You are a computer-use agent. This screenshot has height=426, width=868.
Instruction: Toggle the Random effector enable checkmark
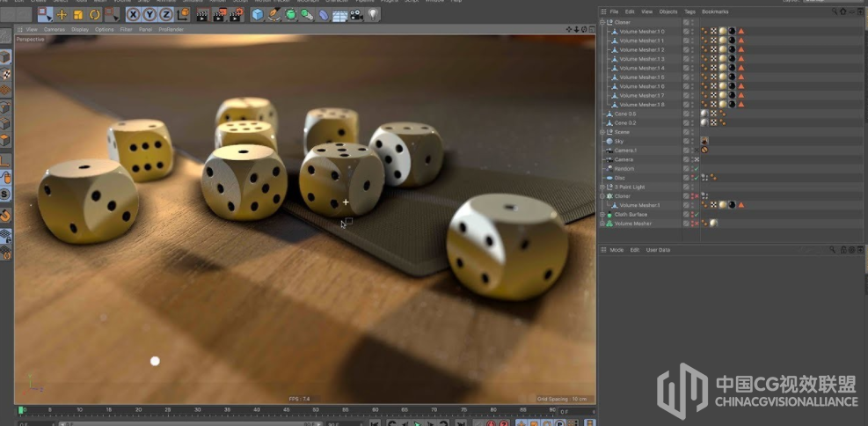click(697, 168)
